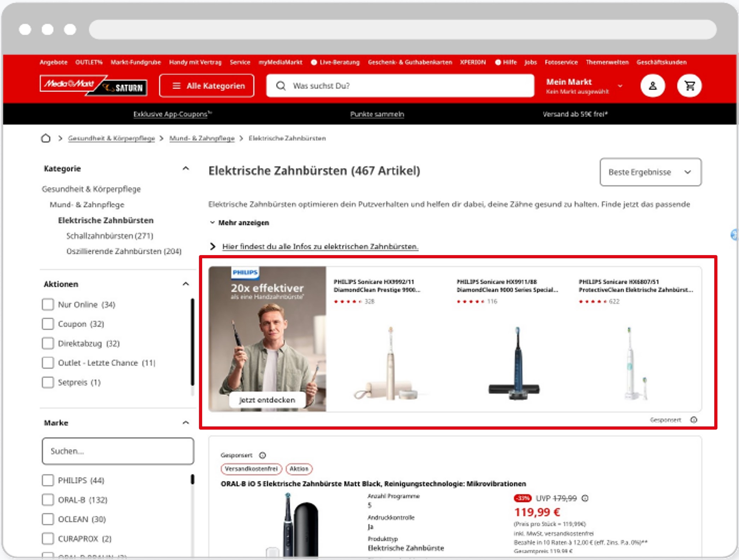Viewport: 739px width, 560px height.
Task: Click info icon beside Oral-B Gesponsert label
Action: point(262,455)
